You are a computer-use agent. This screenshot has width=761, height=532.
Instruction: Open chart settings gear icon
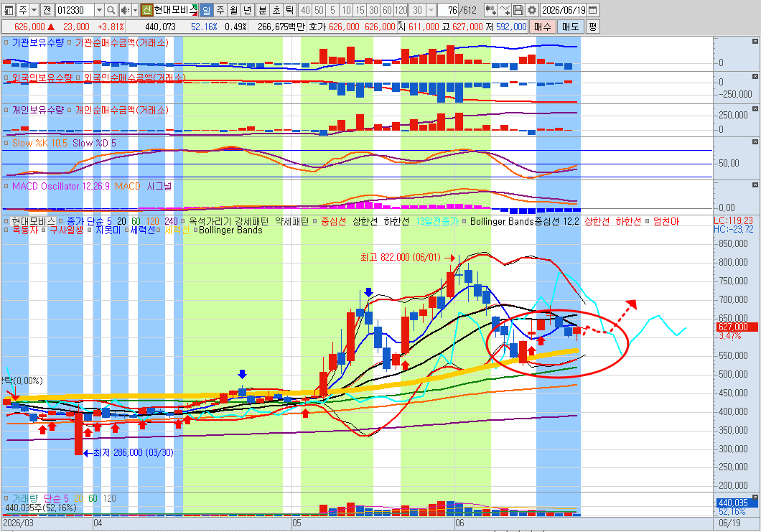(532, 10)
